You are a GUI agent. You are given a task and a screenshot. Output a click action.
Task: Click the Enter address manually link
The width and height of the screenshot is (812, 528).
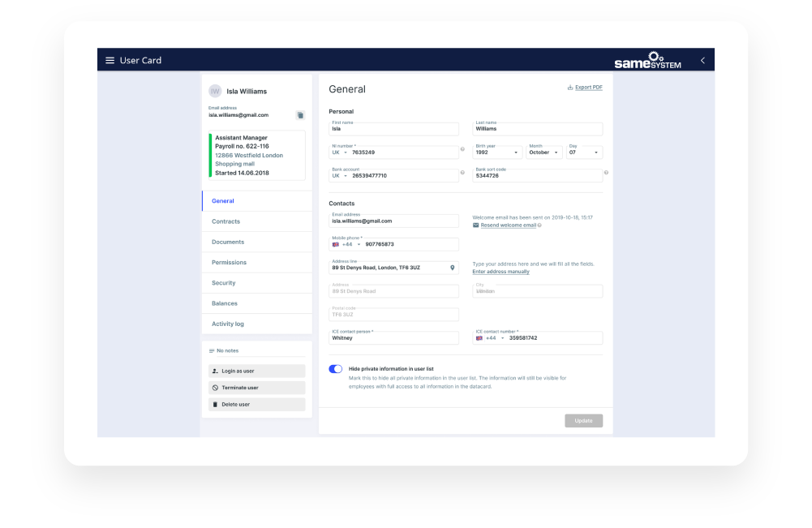(500, 273)
